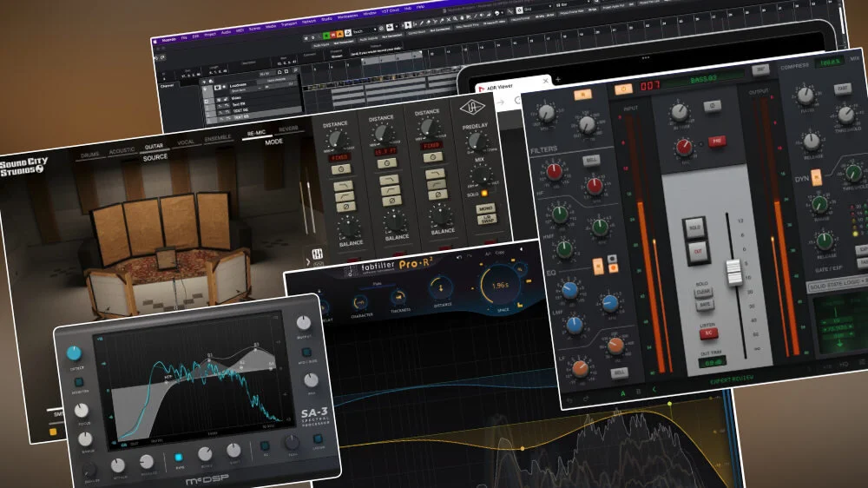The width and height of the screenshot is (868, 488).
Task: Click the red HF gain knob in the SSL EQ
Action: (x=554, y=172)
